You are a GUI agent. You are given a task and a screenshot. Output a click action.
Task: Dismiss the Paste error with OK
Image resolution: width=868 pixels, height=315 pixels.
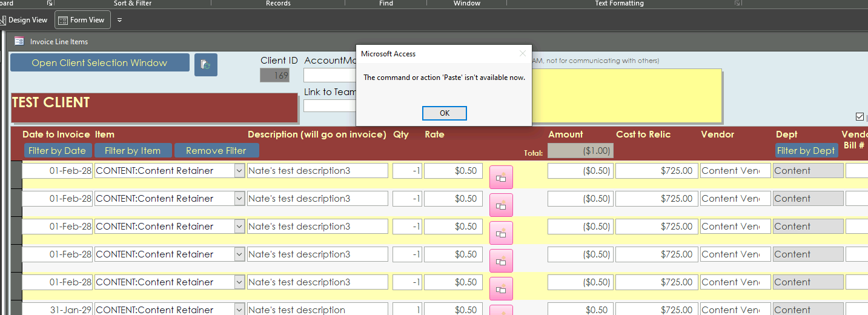445,113
